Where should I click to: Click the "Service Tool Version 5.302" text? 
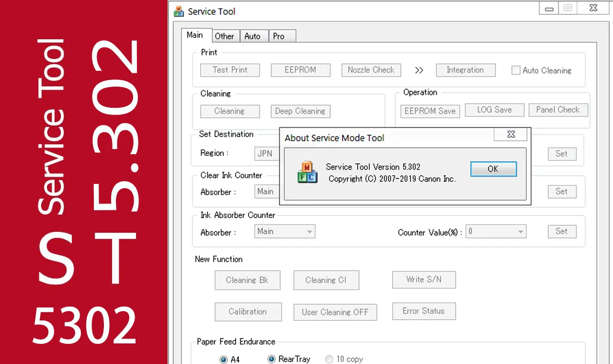tap(373, 167)
